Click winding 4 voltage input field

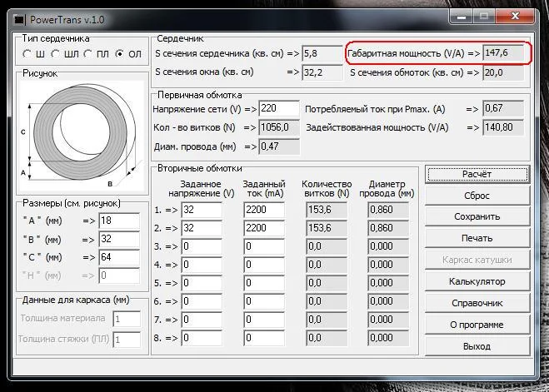coord(202,265)
